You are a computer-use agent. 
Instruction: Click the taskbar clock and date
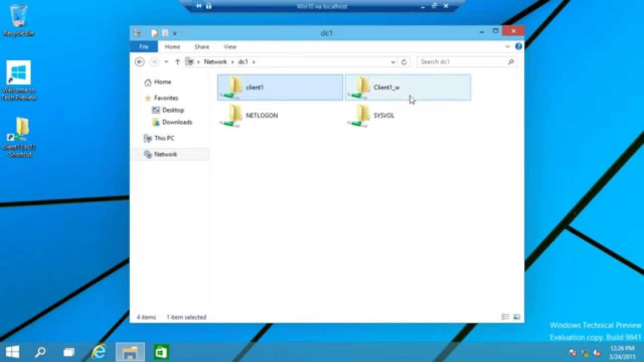(622, 352)
